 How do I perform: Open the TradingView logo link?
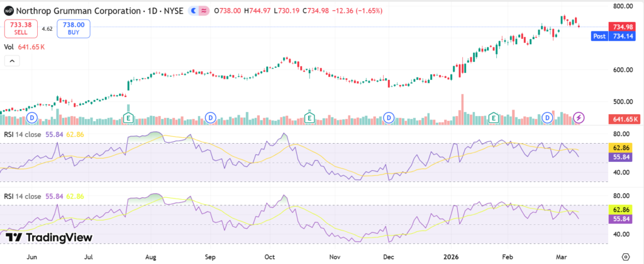click(x=49, y=238)
